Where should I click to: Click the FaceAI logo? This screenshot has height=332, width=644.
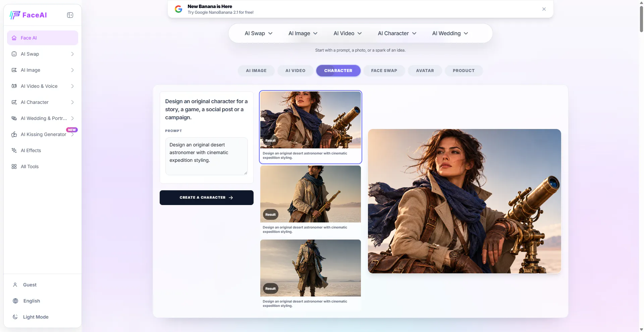pos(28,15)
